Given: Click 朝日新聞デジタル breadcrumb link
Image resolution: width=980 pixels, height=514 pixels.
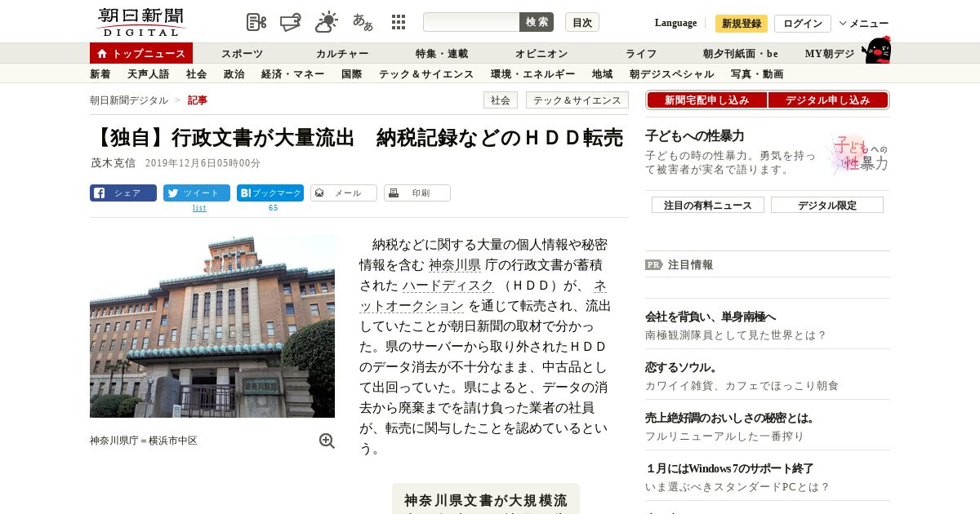Looking at the screenshot, I should pos(129,100).
